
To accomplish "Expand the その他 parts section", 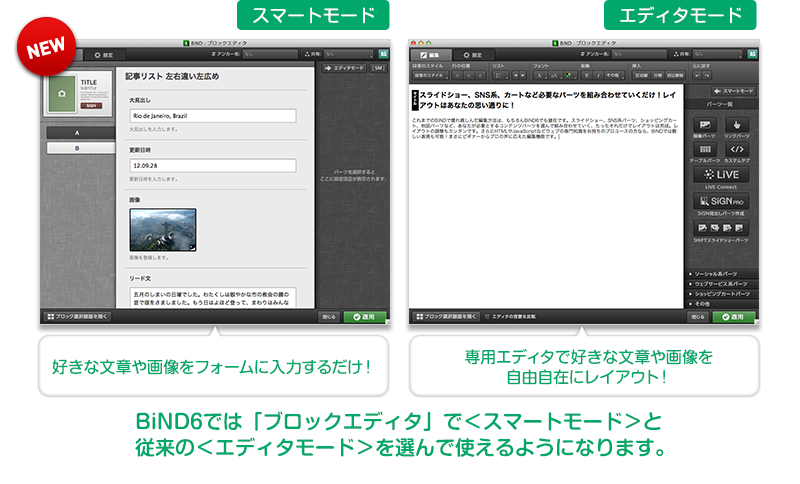I will (721, 303).
